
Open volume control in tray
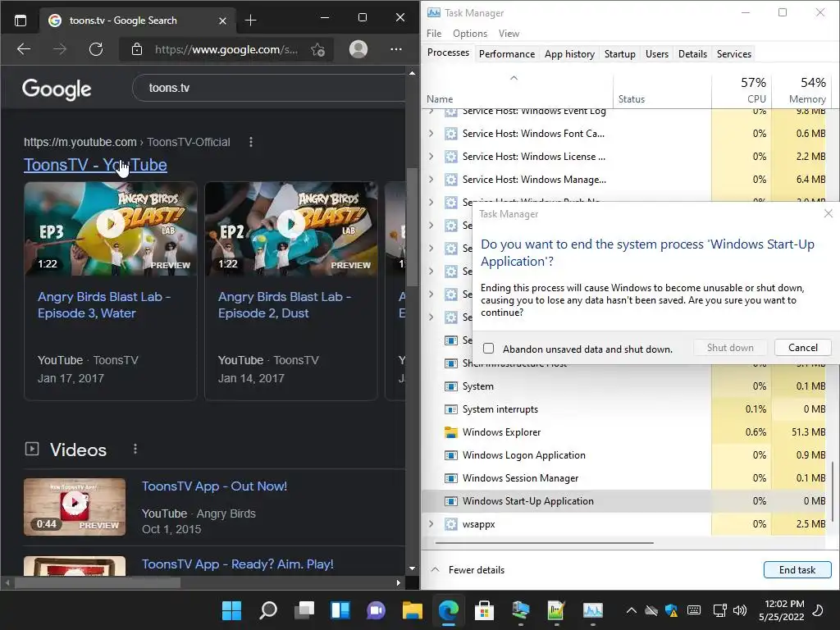coord(740,610)
